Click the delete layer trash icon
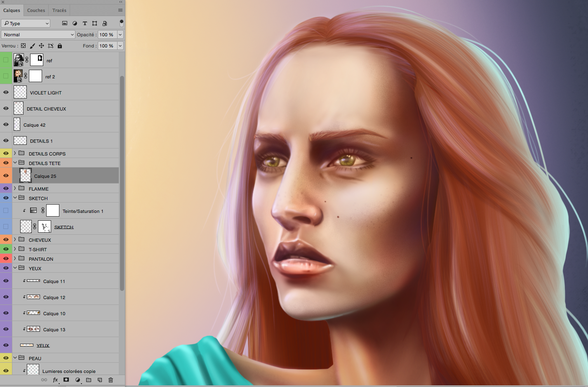588x387 pixels. coord(111,380)
